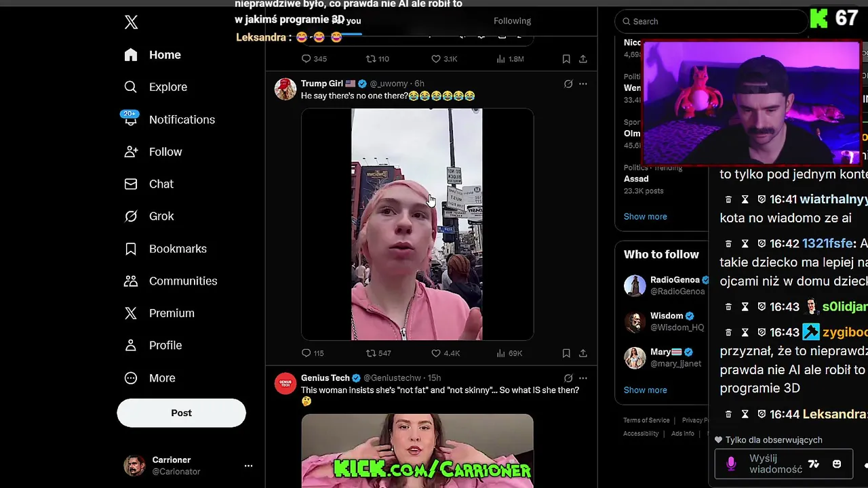Timeout zygiboc with the hourglass icon

[x=745, y=332]
